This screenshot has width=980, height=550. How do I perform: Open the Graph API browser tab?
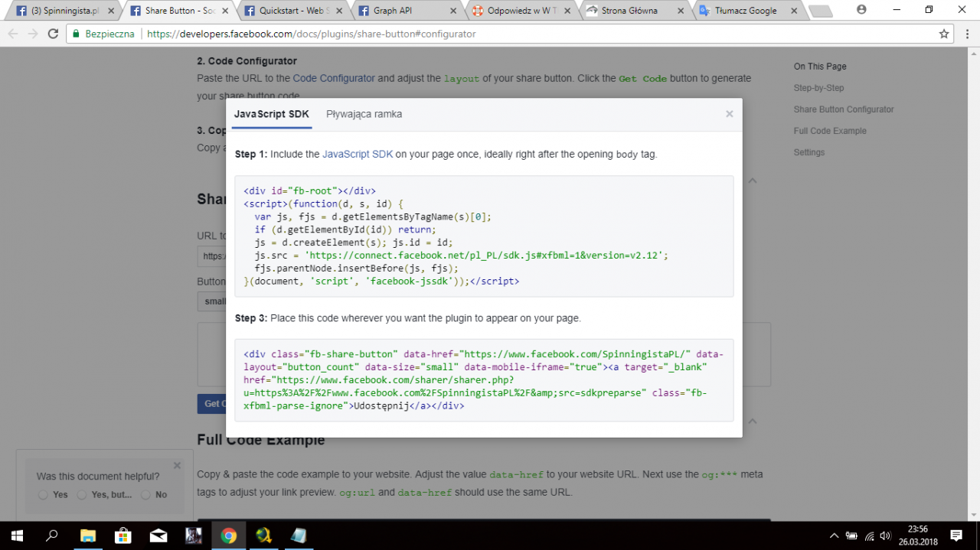pyautogui.click(x=407, y=11)
